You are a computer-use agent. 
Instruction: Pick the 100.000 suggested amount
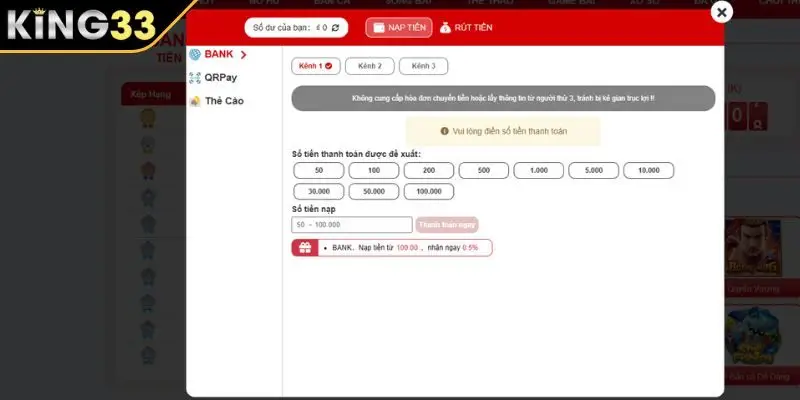coord(429,191)
